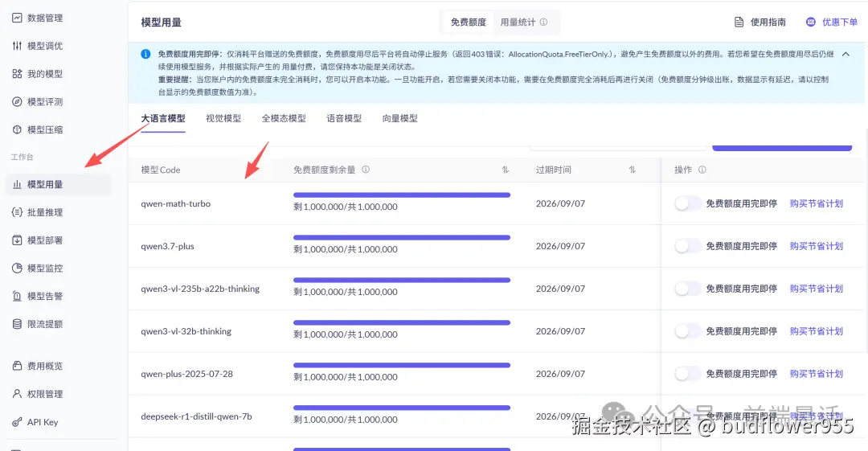Toggle 免费额度用完即停 for qwen-plus-2025-07-28

click(688, 374)
